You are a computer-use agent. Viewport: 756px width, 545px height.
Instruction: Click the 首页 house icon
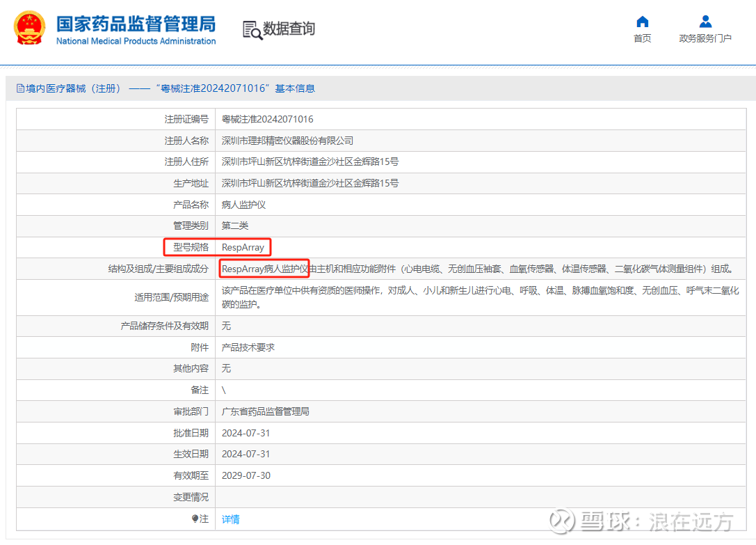coord(642,22)
